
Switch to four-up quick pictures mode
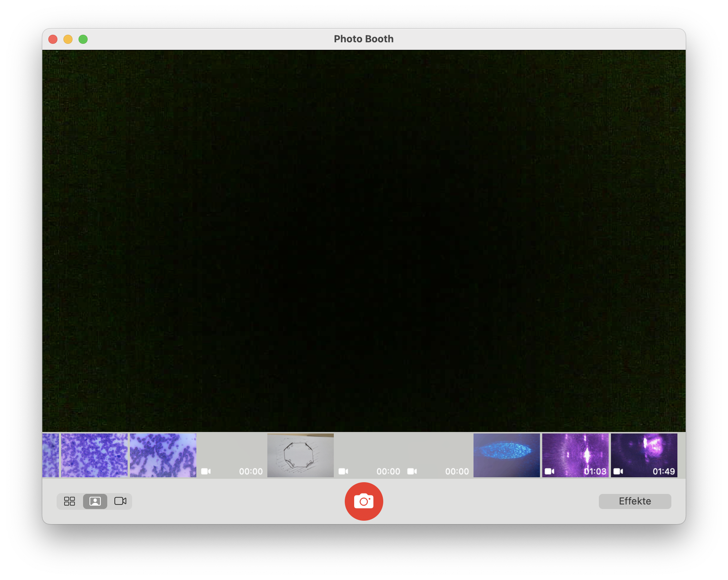point(69,501)
